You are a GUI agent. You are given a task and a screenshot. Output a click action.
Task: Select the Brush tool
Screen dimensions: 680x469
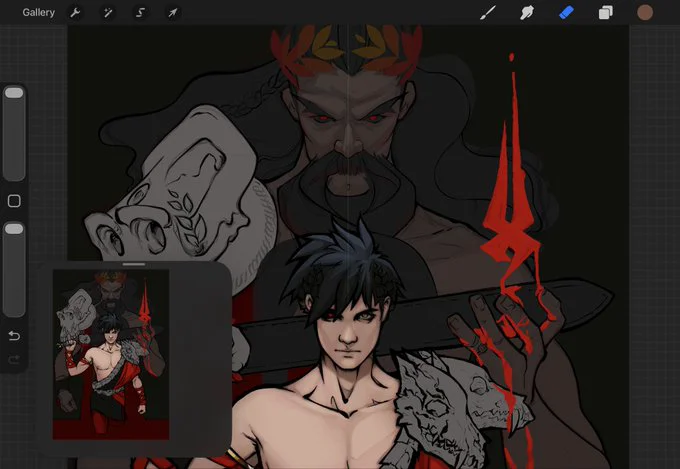click(488, 13)
